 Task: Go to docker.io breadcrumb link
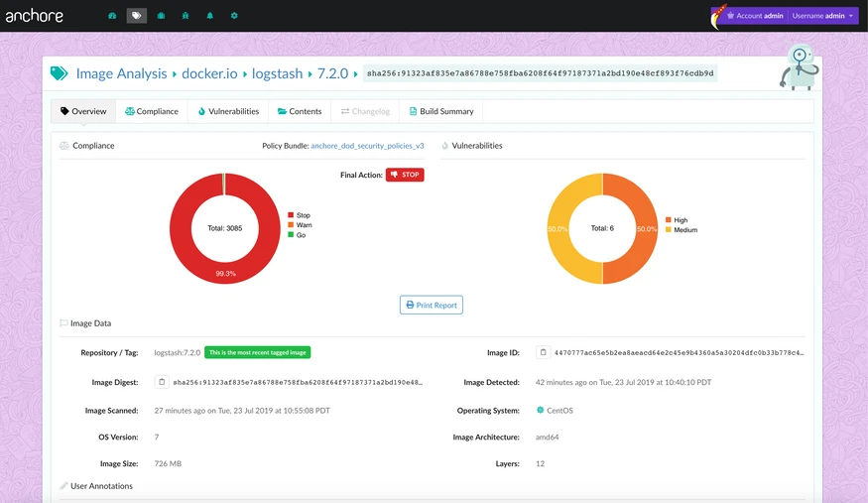(x=209, y=73)
